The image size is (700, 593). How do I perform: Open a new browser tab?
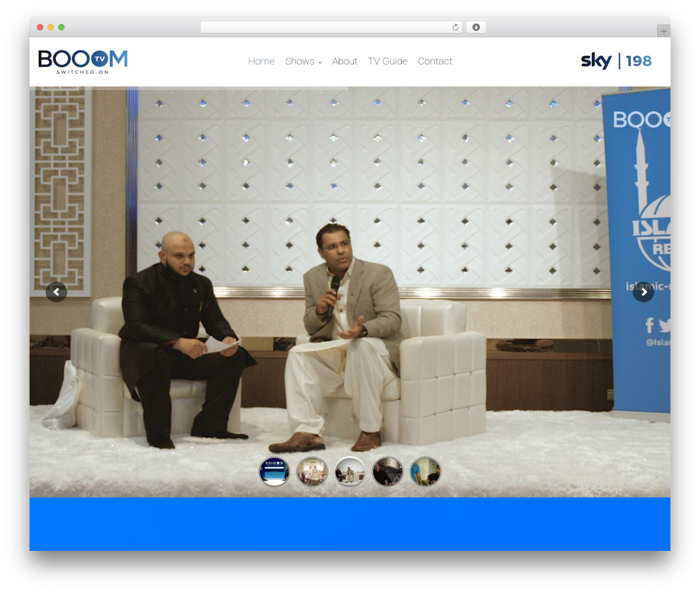(663, 31)
